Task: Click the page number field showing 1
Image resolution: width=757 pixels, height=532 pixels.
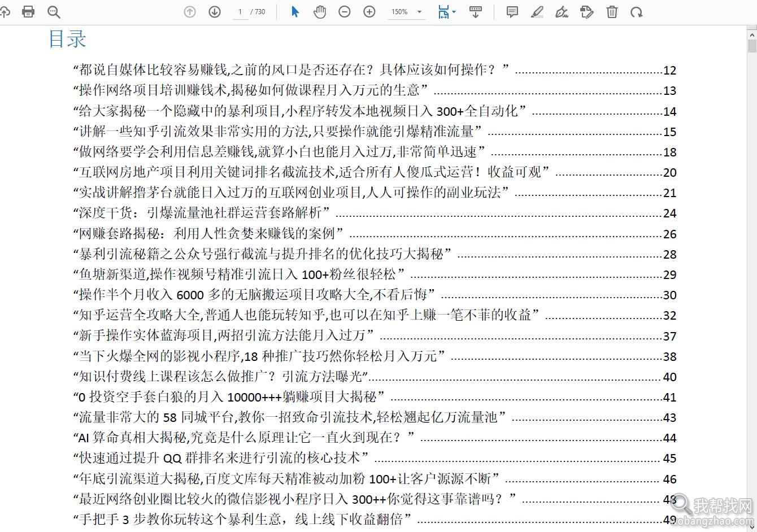Action: 240,11
